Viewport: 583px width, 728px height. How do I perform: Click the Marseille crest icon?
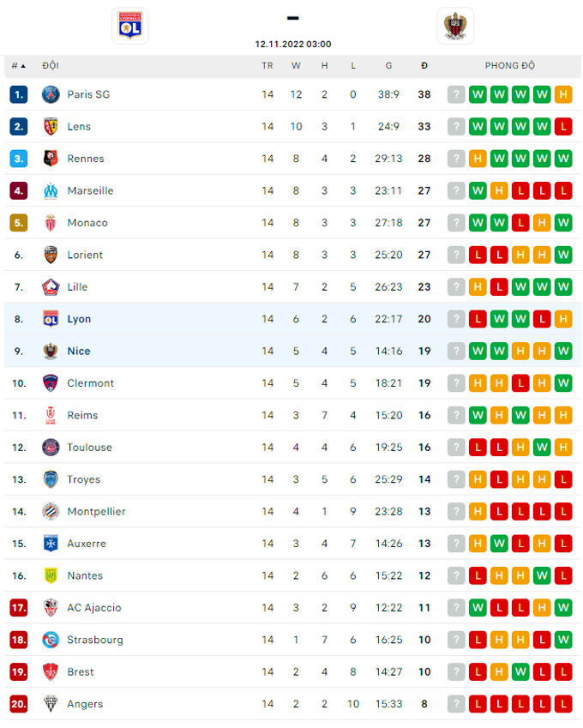pyautogui.click(x=50, y=190)
